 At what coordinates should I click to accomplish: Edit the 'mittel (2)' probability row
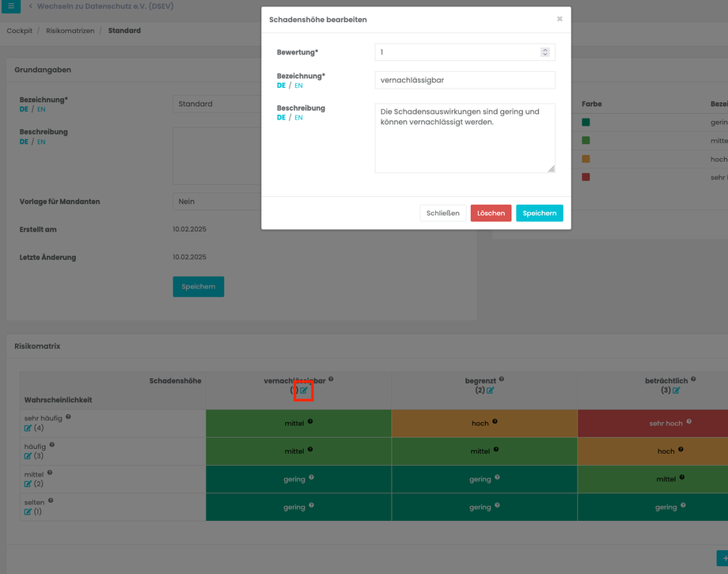pos(28,484)
